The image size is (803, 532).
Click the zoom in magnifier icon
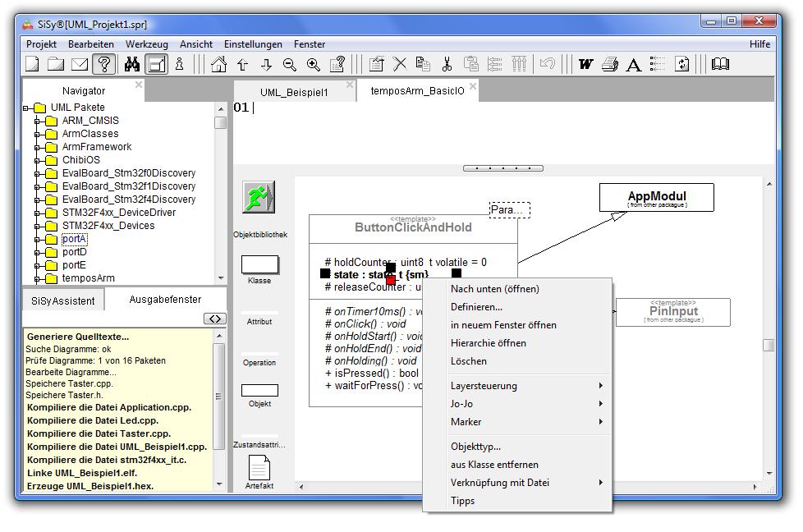pos(314,64)
